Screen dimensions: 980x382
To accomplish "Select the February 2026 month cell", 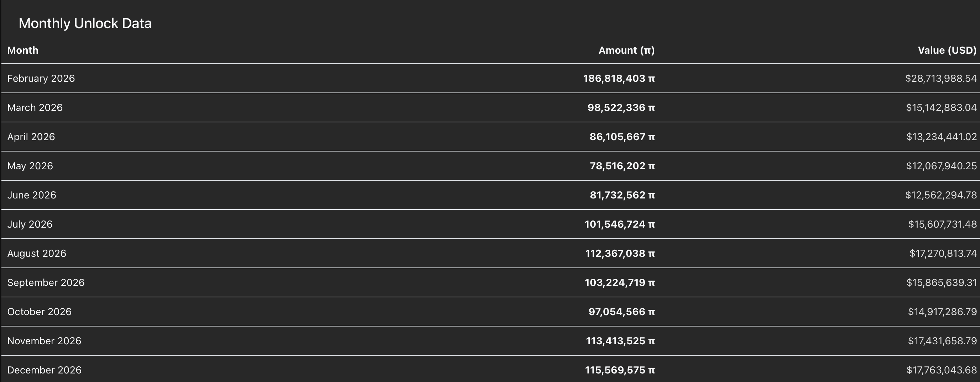I will click(x=41, y=78).
